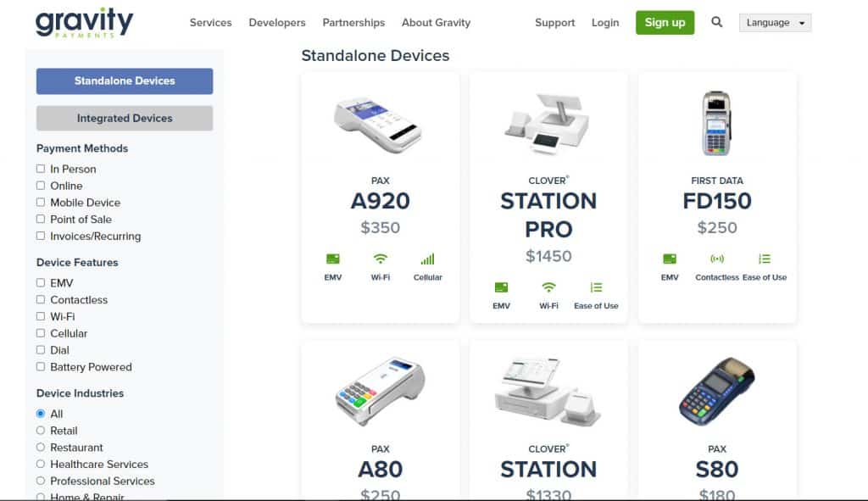868x501 pixels.
Task: Open the Partnerships menu
Action: 353,23
